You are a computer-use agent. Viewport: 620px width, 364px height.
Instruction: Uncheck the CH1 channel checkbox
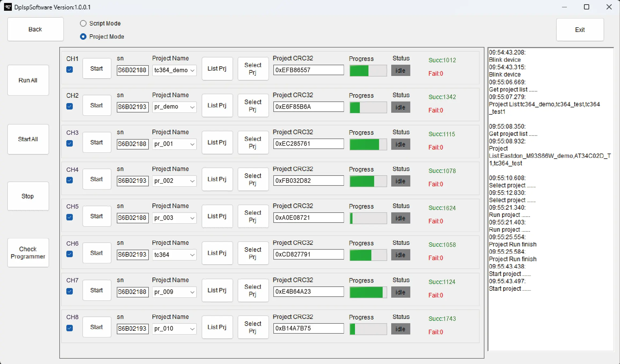[x=70, y=70]
